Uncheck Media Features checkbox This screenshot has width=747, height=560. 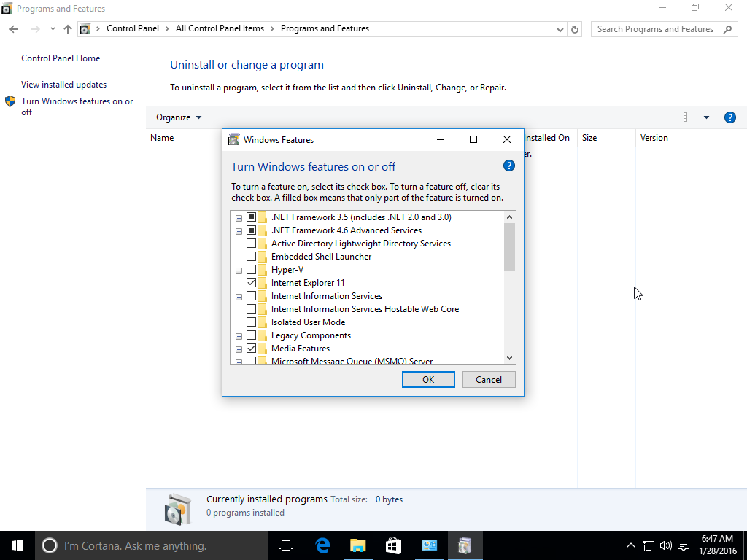coord(251,348)
